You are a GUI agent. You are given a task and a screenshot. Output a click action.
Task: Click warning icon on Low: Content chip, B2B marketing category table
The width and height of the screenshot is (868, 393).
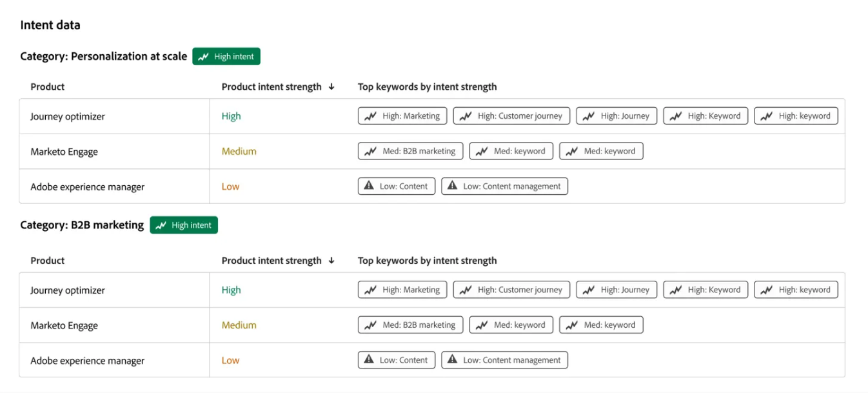pos(369,359)
